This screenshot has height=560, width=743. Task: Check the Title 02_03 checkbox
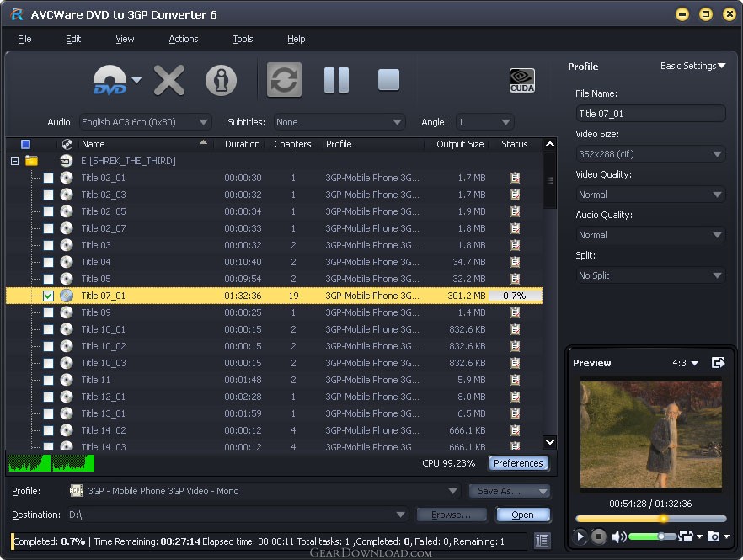(x=48, y=195)
